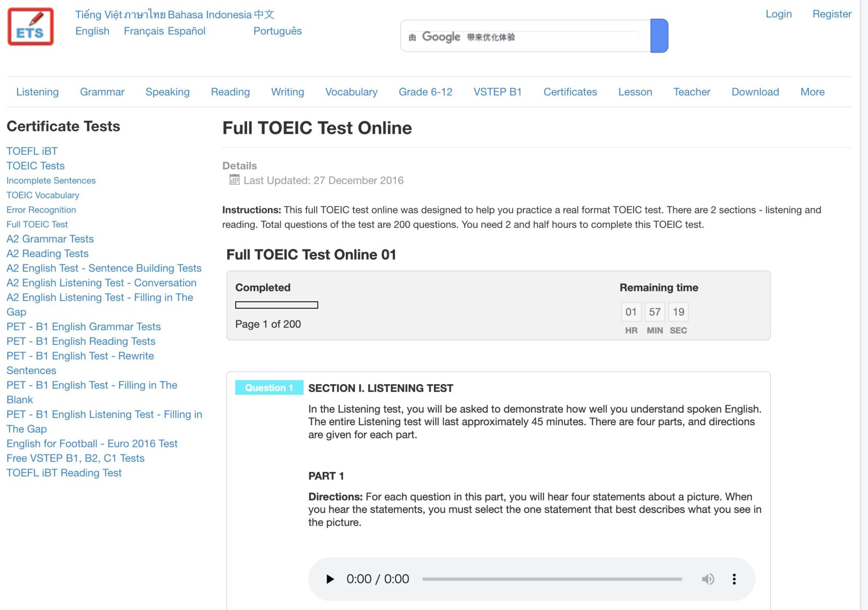868x610 pixels.
Task: Open the audio player three-dot options menu
Action: coord(734,579)
